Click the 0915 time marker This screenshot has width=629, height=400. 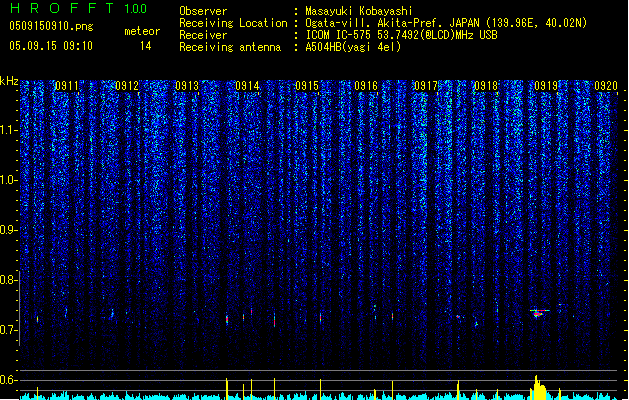pyautogui.click(x=307, y=86)
